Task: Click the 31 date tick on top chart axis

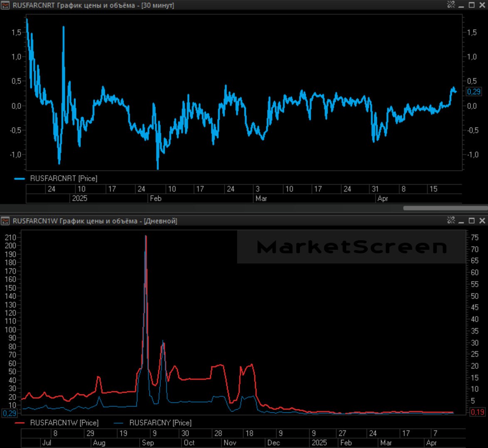Action: pyautogui.click(x=375, y=189)
